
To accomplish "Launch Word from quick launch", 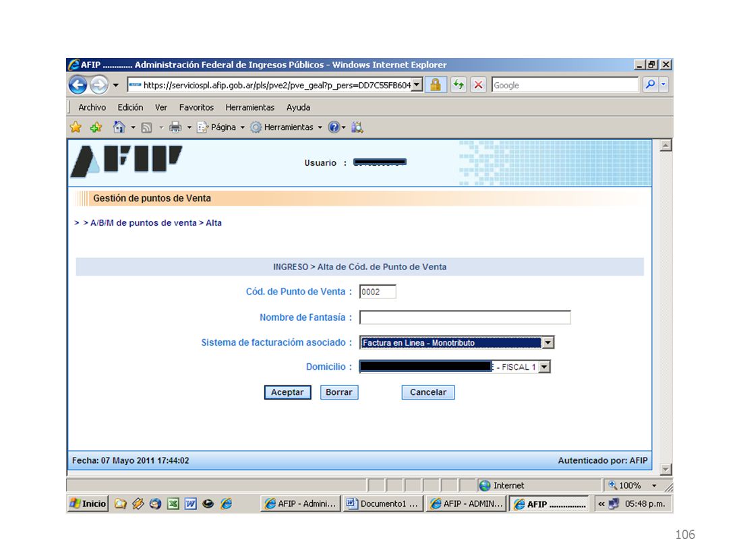I will (x=190, y=504).
